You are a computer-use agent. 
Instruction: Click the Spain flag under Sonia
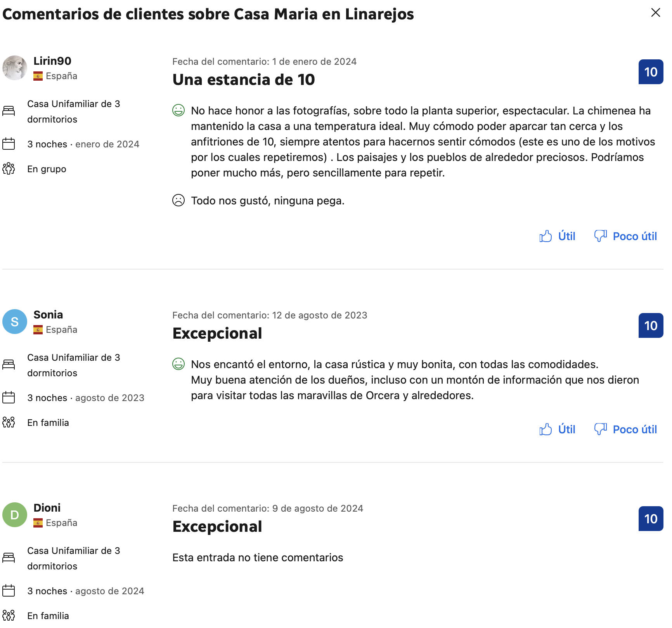(x=38, y=330)
